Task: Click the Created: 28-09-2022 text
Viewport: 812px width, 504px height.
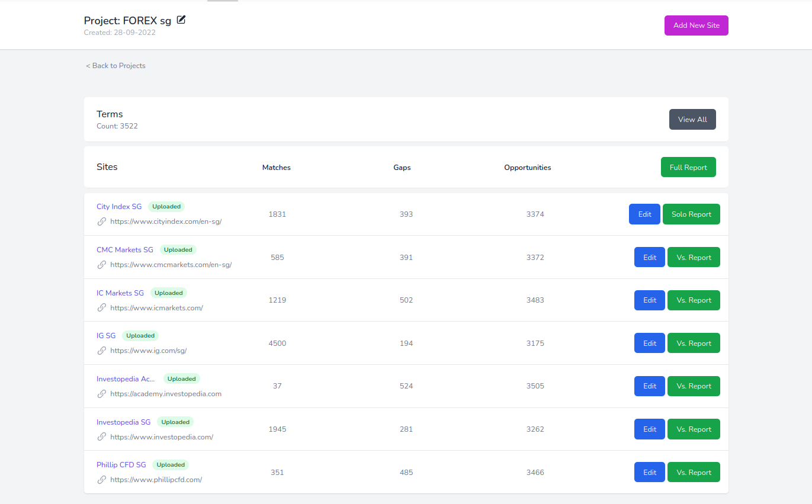Action: [120, 33]
